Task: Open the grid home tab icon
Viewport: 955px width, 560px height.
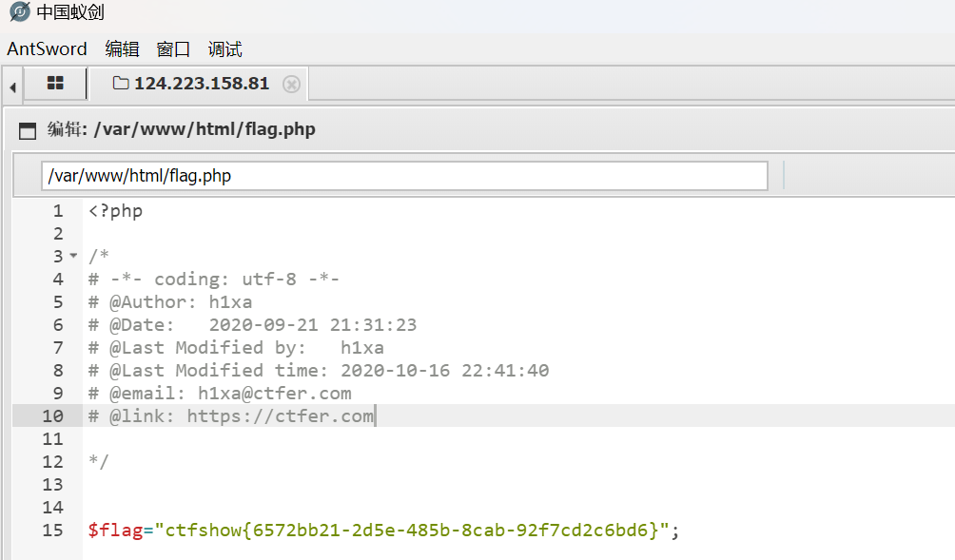Action: click(x=55, y=84)
